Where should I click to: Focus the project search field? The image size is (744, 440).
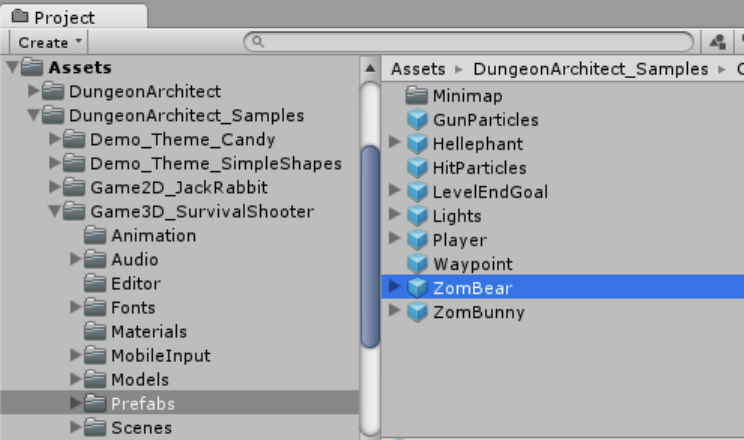[469, 42]
